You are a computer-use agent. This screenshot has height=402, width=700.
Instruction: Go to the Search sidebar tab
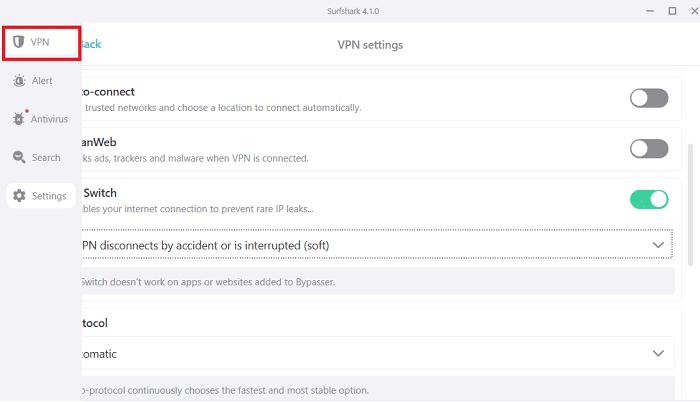[x=46, y=158]
